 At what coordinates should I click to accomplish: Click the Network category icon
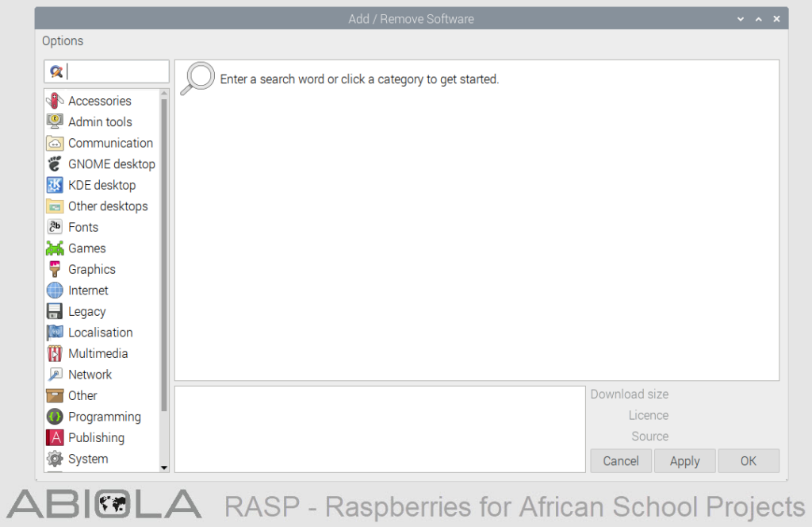pos(55,375)
